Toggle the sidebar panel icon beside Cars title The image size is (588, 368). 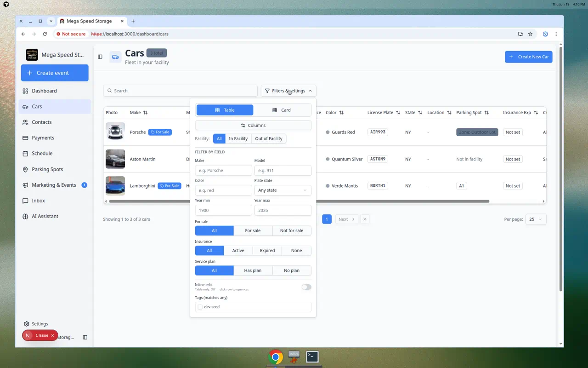pos(100,57)
